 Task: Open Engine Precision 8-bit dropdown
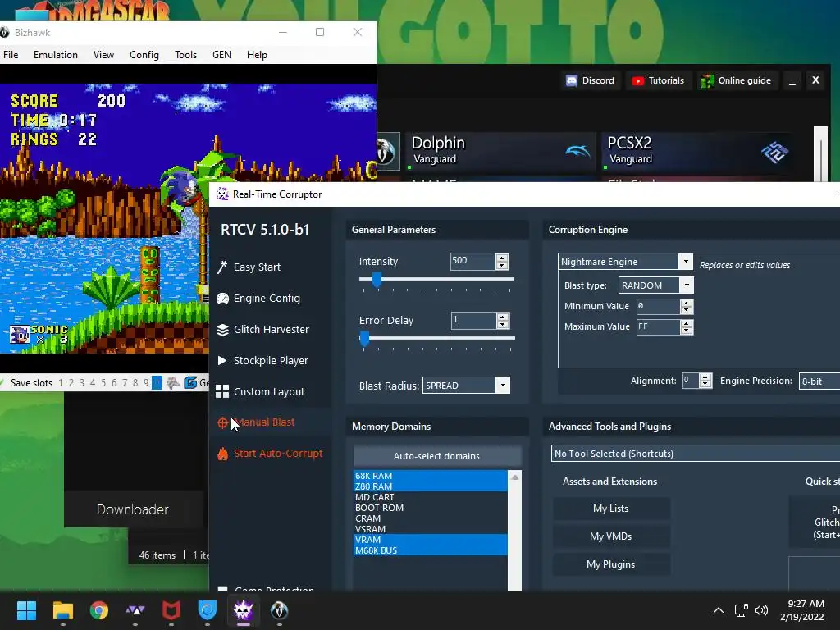819,381
